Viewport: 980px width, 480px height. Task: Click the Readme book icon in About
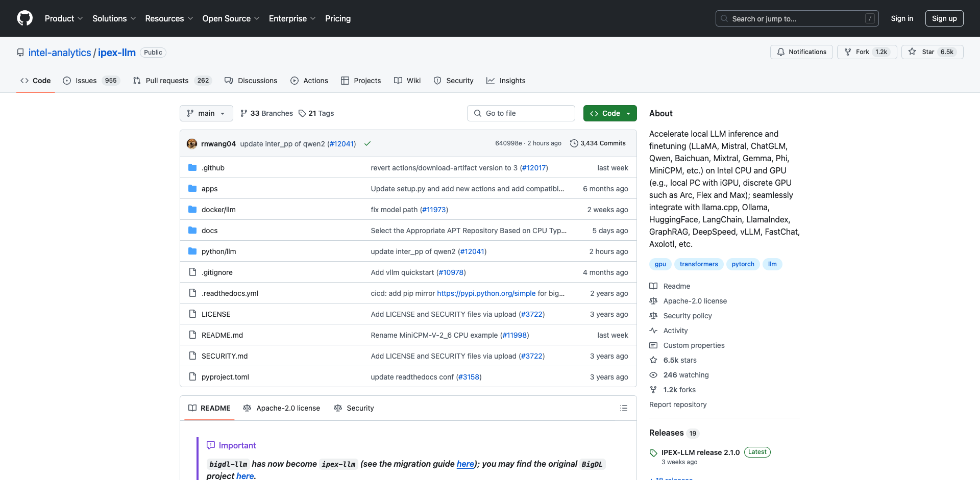click(653, 286)
